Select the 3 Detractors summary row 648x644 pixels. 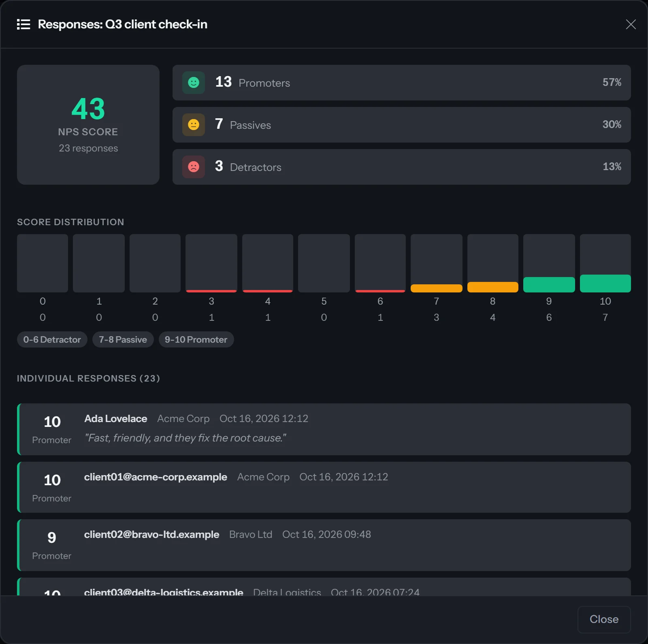pyautogui.click(x=401, y=167)
